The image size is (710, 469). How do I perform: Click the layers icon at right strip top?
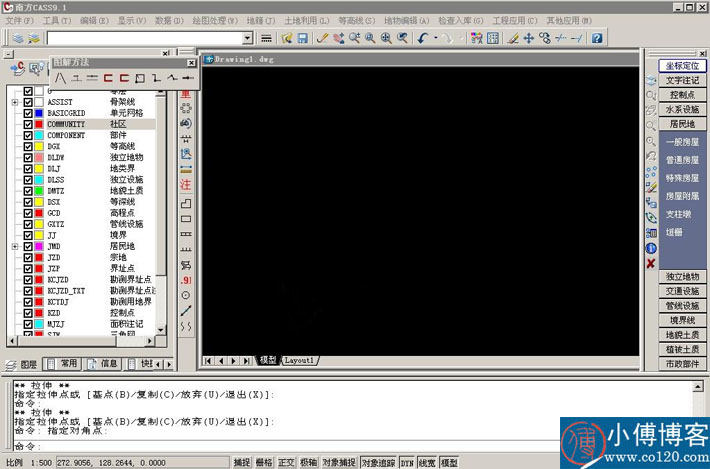(651, 80)
